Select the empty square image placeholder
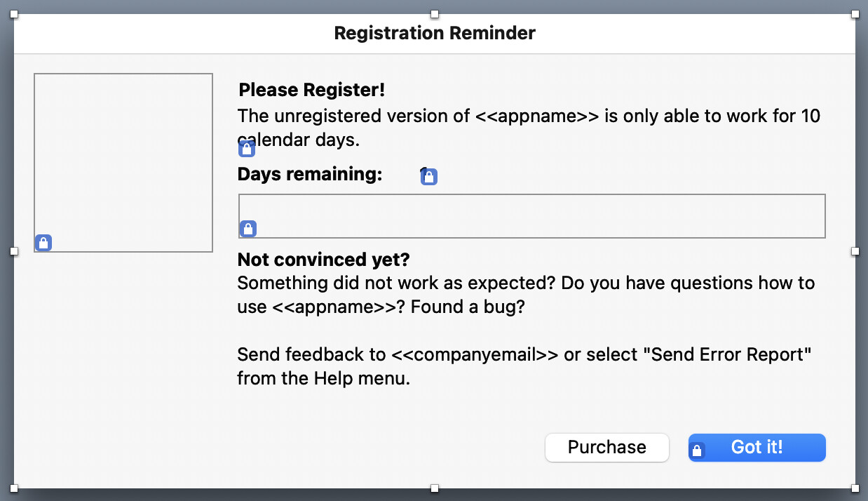The image size is (868, 501). point(123,162)
